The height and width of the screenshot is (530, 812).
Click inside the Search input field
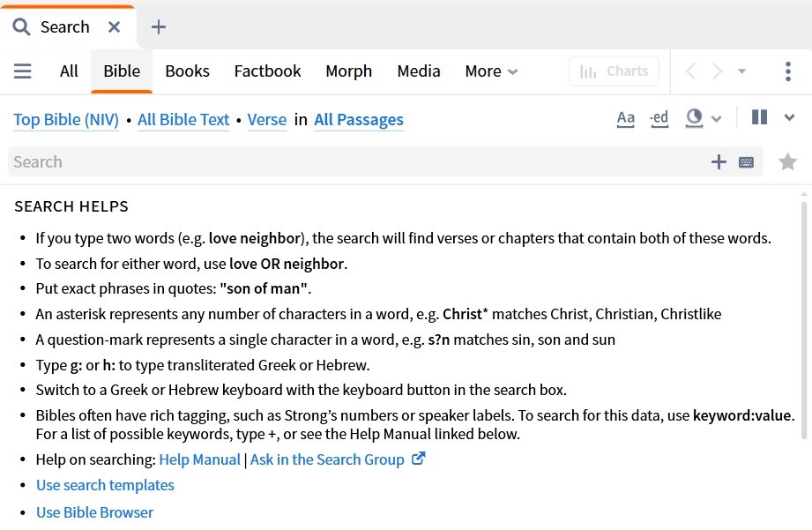(x=357, y=162)
